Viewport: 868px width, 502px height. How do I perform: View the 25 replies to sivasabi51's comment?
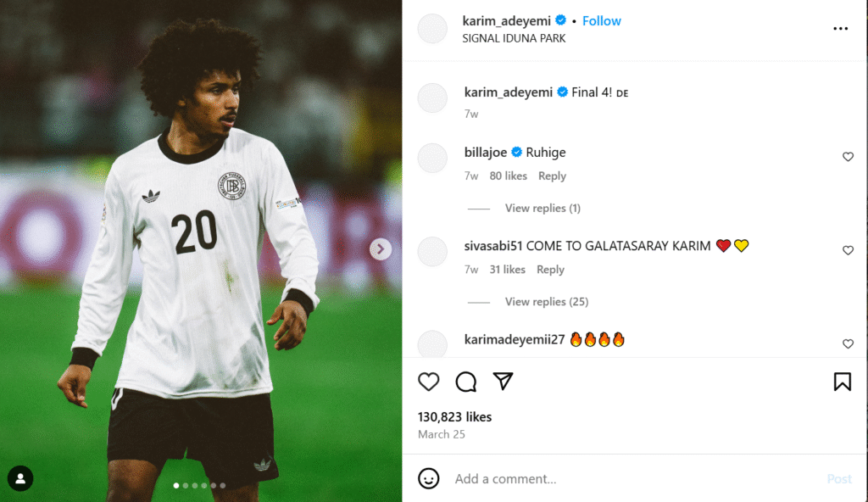(x=547, y=301)
